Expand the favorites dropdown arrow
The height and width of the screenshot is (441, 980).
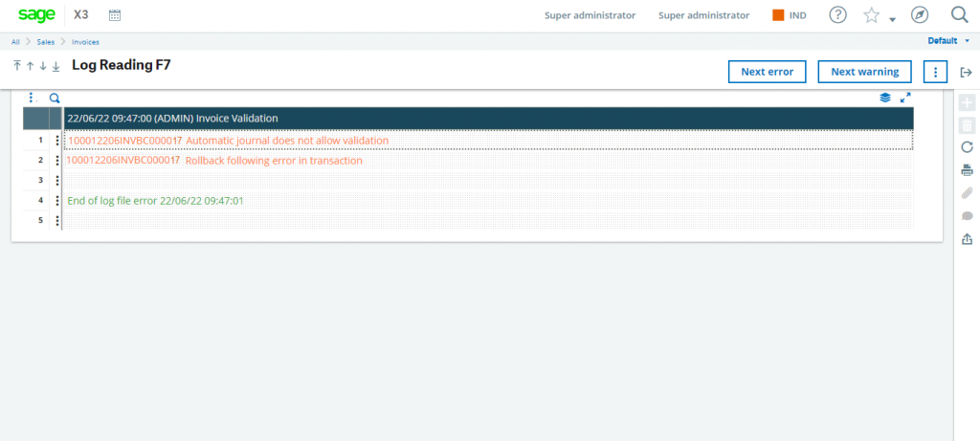[893, 20]
